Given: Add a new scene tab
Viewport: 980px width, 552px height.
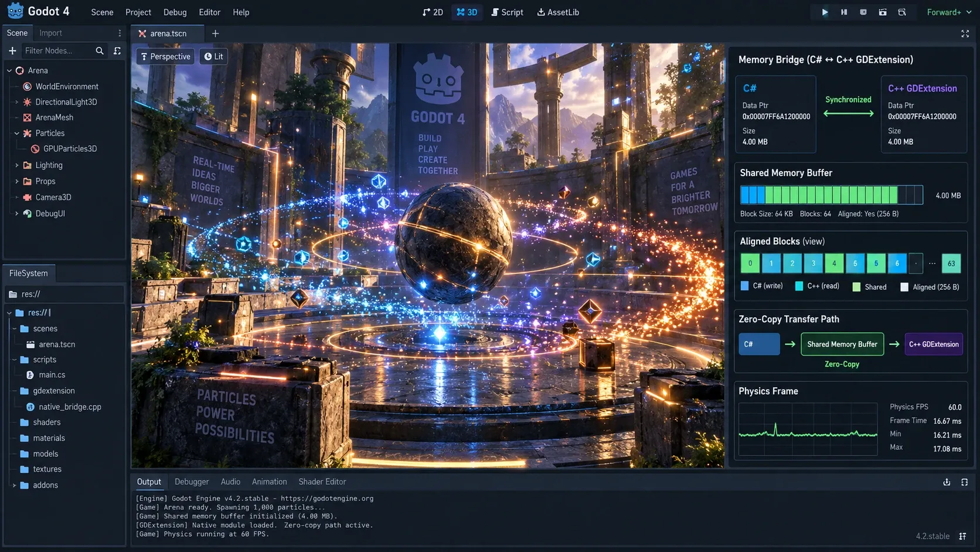Looking at the screenshot, I should (x=215, y=33).
